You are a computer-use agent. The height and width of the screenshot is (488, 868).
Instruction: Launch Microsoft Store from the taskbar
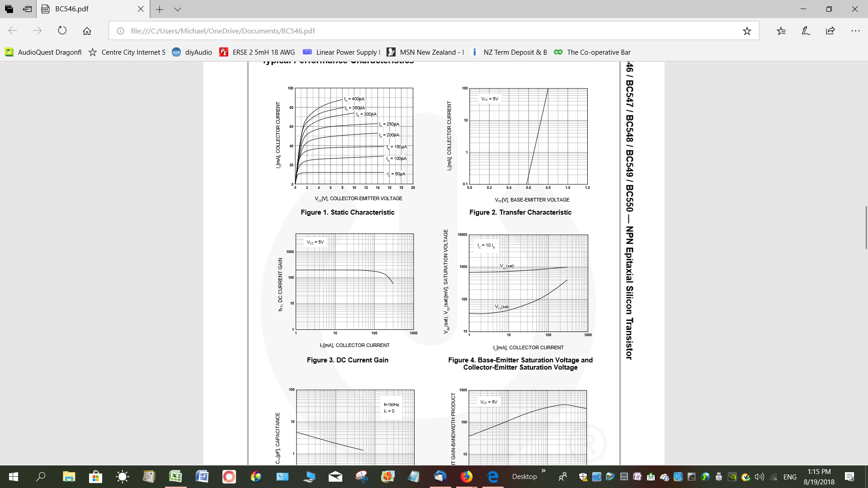click(95, 477)
